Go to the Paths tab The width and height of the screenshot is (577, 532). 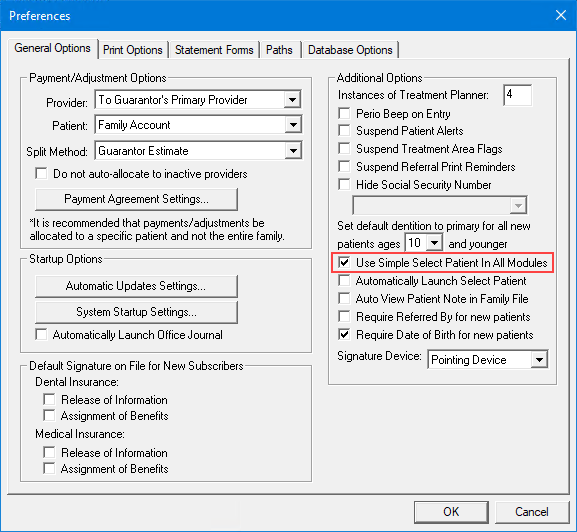(x=279, y=50)
